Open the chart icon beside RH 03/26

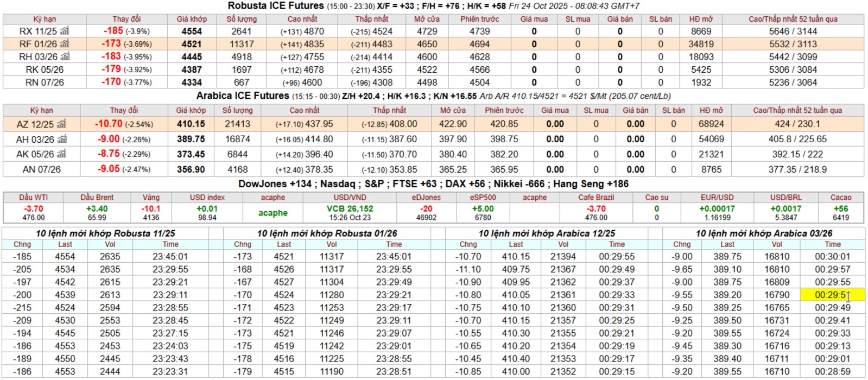click(65, 56)
